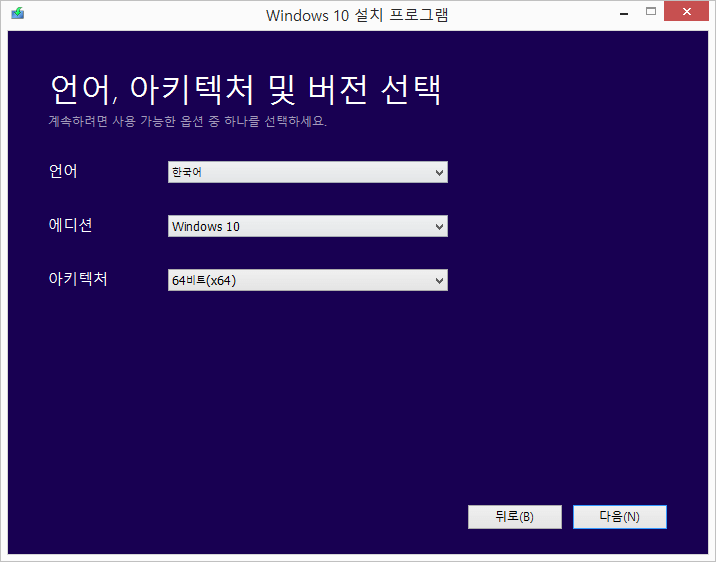Open the 에디션 dropdown showing Windows 10
The width and height of the screenshot is (716, 562).
[308, 226]
